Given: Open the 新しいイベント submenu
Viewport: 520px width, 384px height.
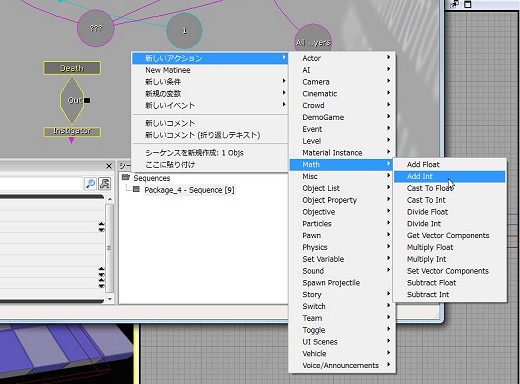Looking at the screenshot, I should coord(210,105).
